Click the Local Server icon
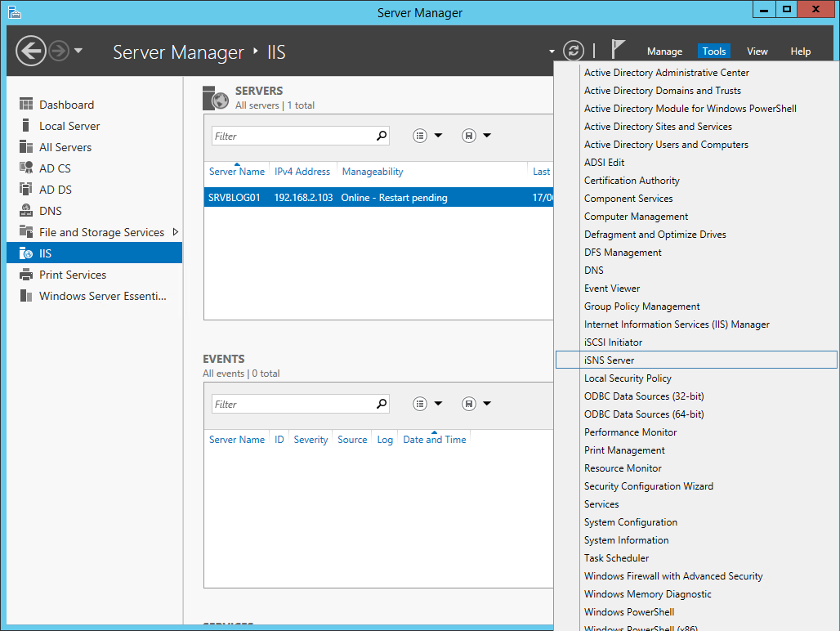 25,125
